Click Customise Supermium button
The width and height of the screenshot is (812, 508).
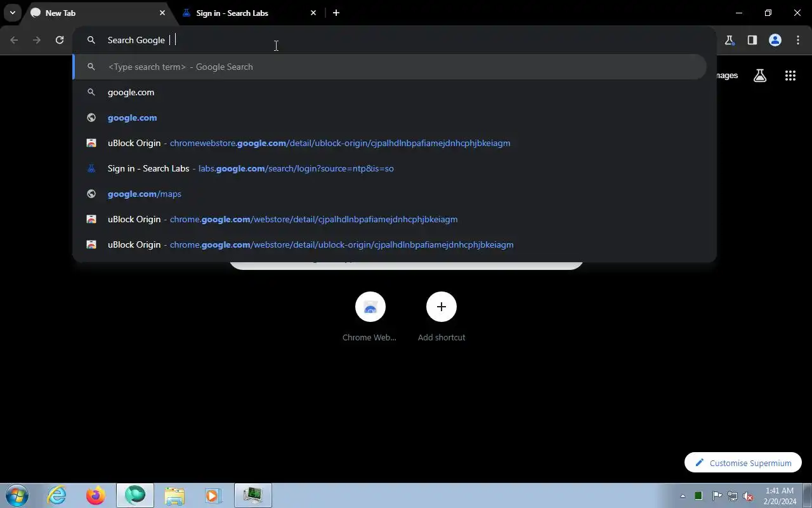743,463
